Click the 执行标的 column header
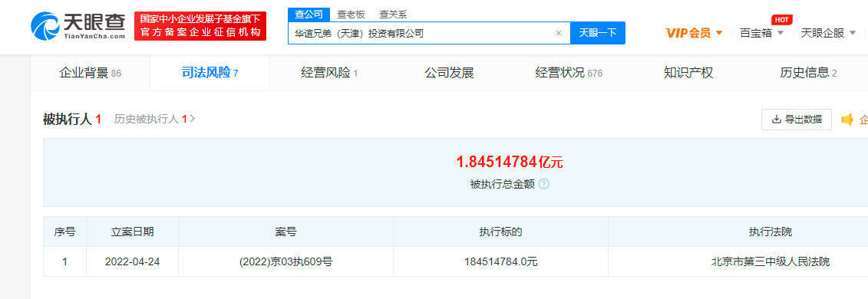Viewport: 868px width, 299px height. (501, 232)
